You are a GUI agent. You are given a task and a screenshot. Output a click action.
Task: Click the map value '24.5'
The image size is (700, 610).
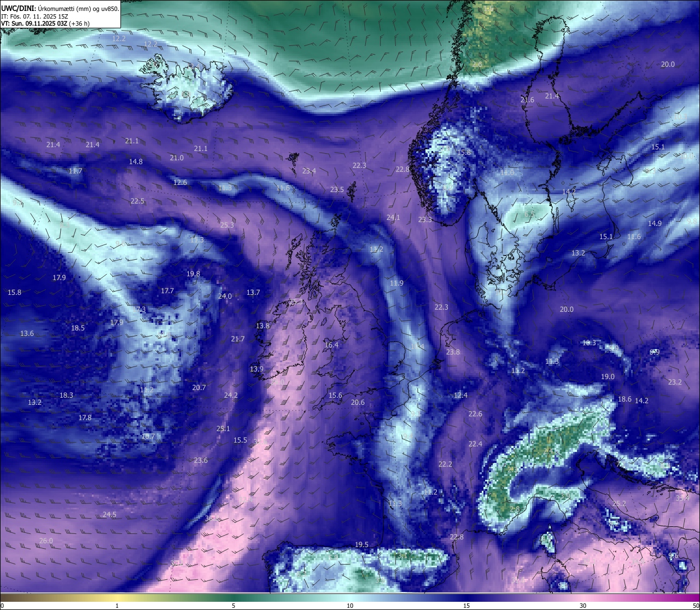point(109,514)
